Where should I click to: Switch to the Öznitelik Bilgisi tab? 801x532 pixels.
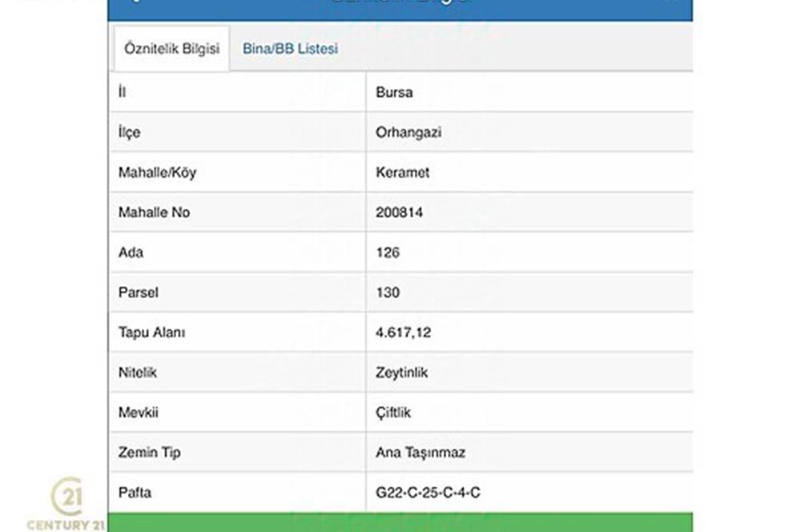pos(171,48)
